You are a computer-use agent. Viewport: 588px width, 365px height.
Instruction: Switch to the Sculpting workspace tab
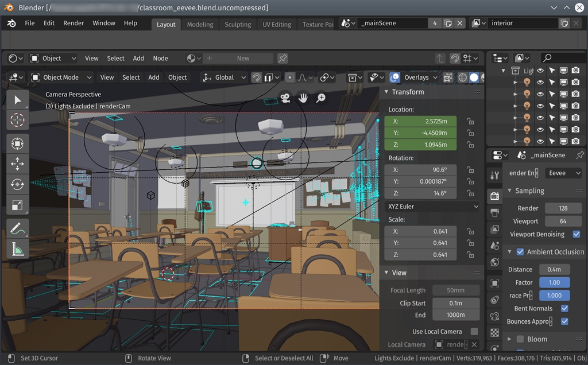[238, 25]
